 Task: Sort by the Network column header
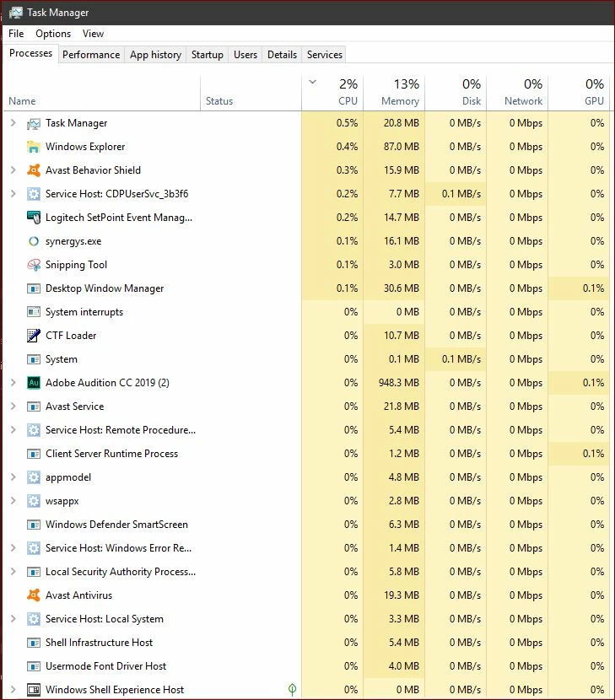point(517,94)
